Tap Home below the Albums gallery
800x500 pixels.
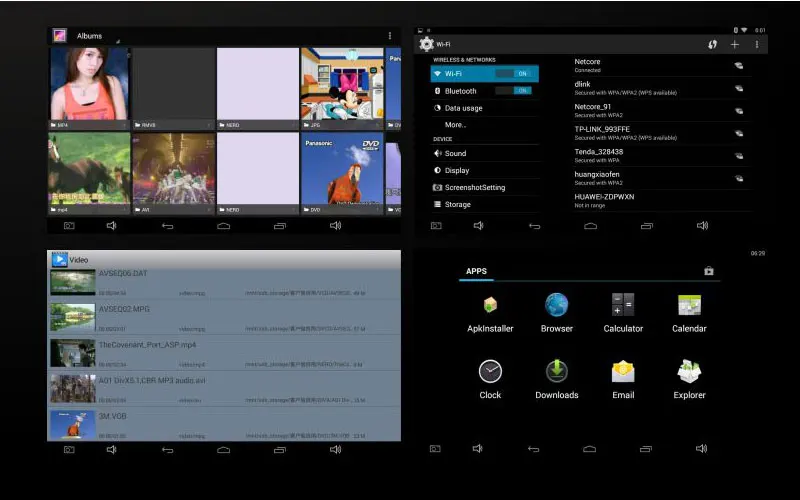pyautogui.click(x=223, y=226)
